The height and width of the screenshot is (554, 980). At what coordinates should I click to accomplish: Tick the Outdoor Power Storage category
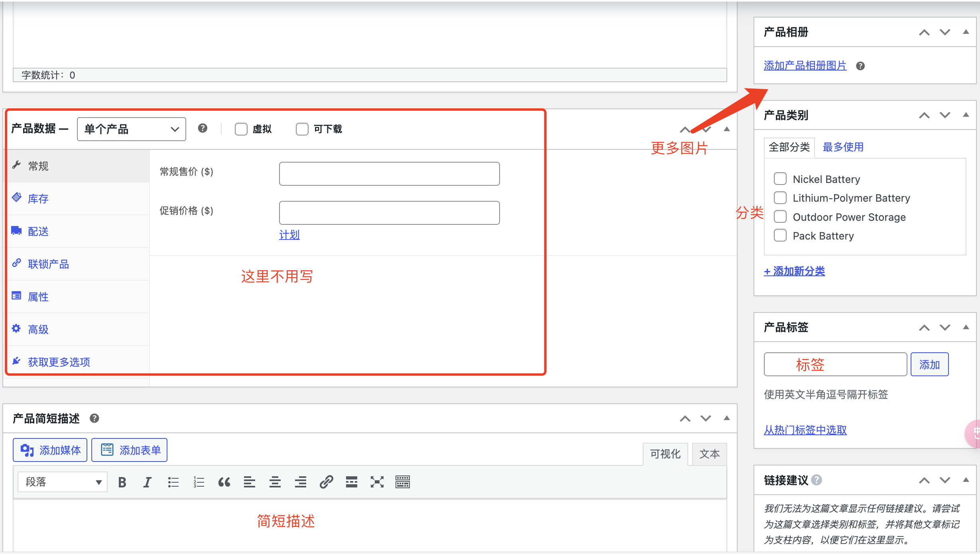click(780, 217)
